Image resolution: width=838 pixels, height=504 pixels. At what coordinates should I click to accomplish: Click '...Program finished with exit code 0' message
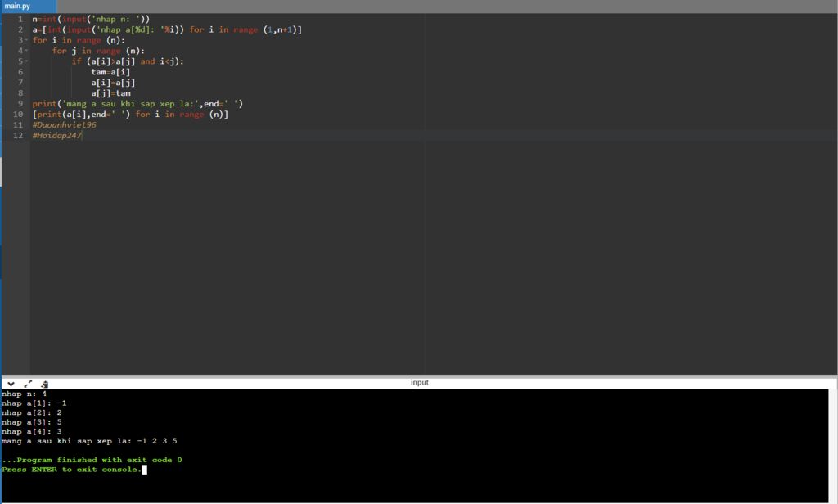point(92,460)
